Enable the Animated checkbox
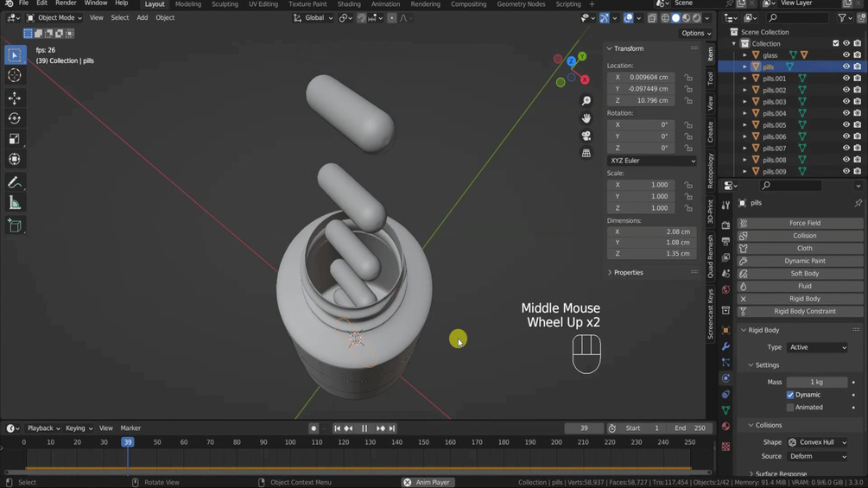868x488 pixels. 790,407
